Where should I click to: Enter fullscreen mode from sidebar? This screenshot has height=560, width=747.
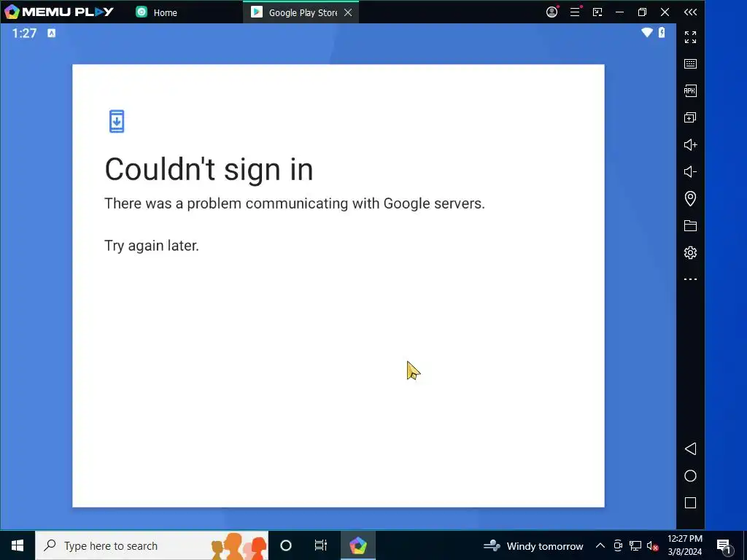(690, 37)
